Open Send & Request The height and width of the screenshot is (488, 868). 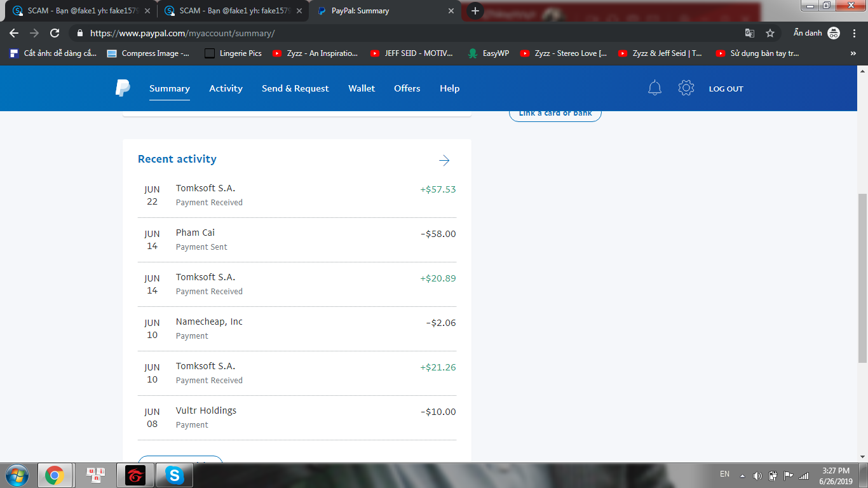click(295, 88)
